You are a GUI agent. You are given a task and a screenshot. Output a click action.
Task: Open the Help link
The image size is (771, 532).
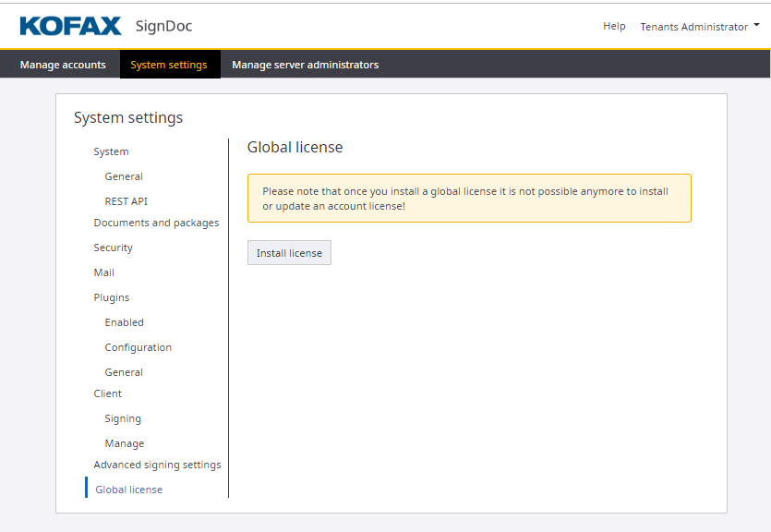pos(614,26)
